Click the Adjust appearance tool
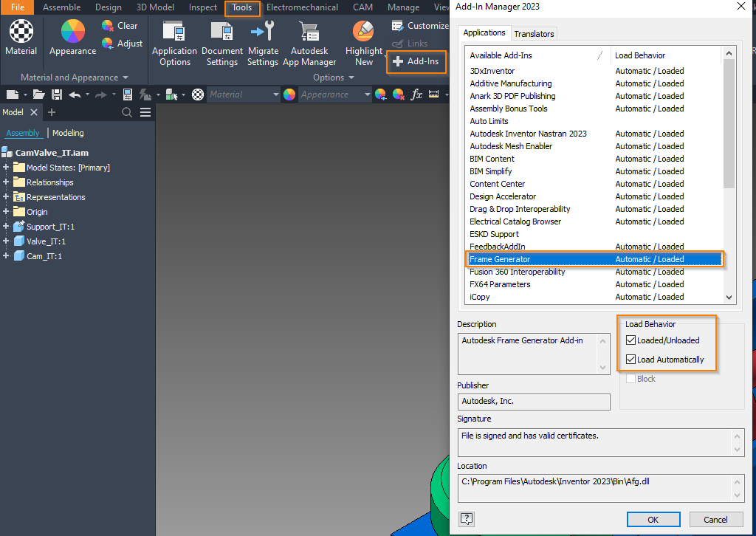 point(122,44)
